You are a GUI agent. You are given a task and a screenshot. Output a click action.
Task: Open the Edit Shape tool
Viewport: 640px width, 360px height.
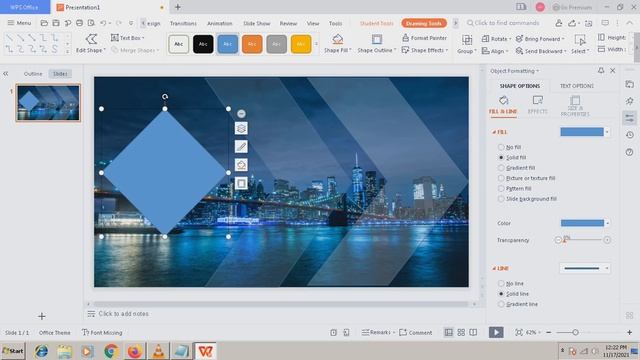[91, 44]
